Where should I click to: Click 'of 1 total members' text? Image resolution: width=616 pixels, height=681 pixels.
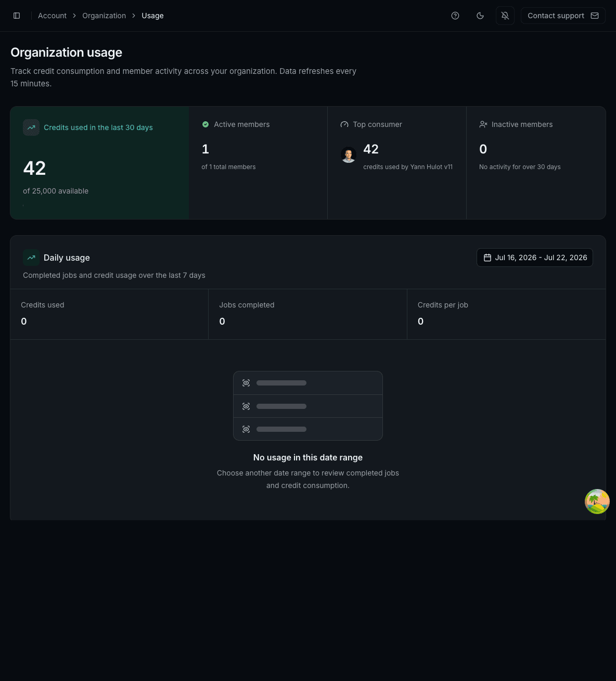228,167
